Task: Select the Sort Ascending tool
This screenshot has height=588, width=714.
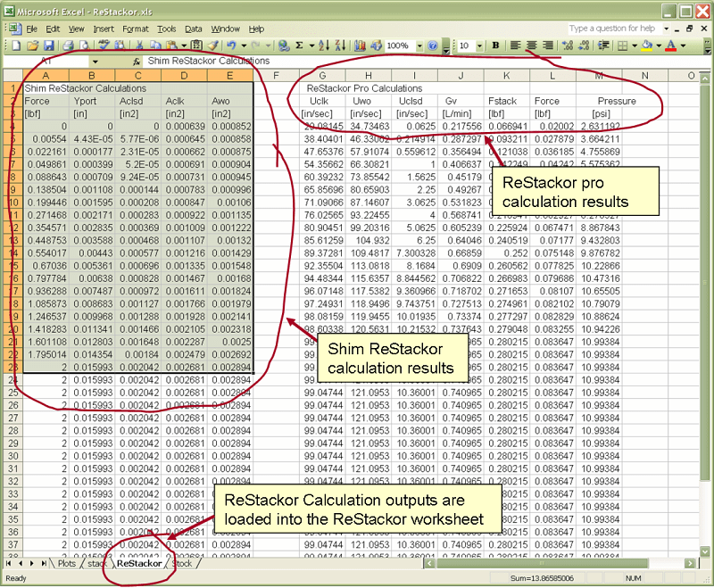Action: [324, 43]
